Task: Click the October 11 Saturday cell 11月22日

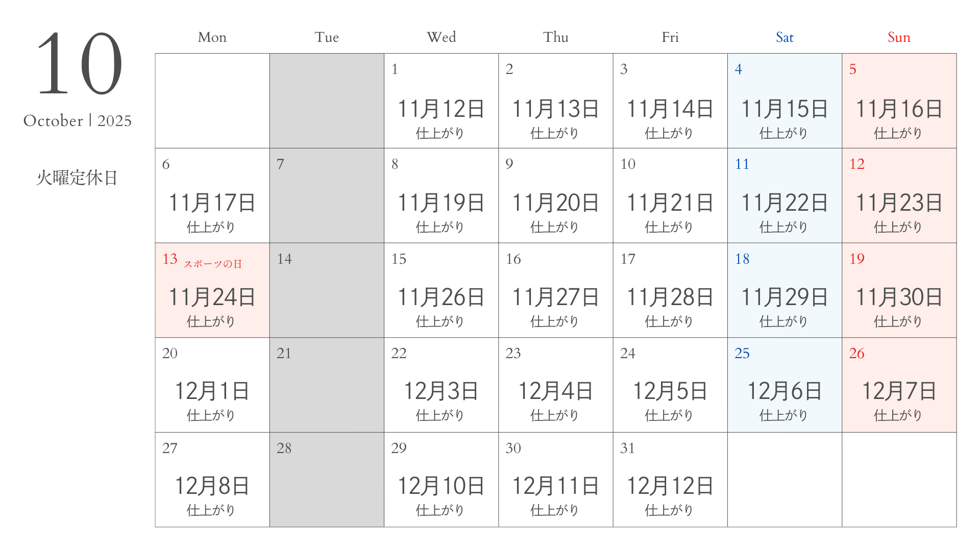Action: pos(785,195)
